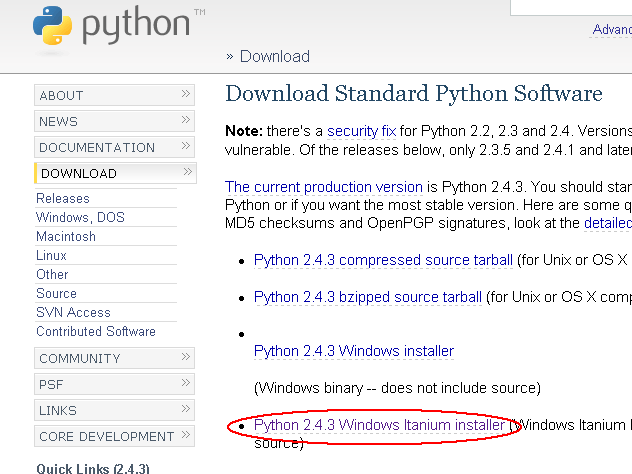Go to Releases page
Image resolution: width=632 pixels, height=474 pixels.
pyautogui.click(x=63, y=198)
